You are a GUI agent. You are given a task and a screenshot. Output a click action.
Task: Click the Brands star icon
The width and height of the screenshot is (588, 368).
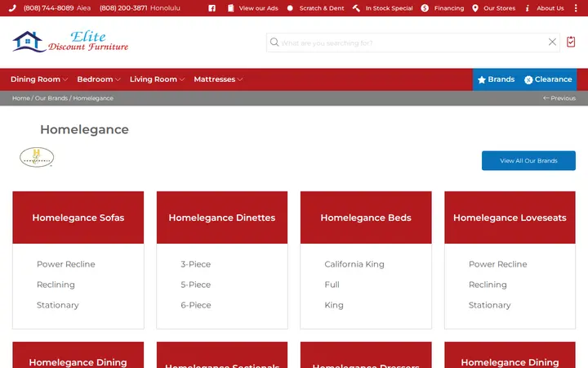coord(482,79)
